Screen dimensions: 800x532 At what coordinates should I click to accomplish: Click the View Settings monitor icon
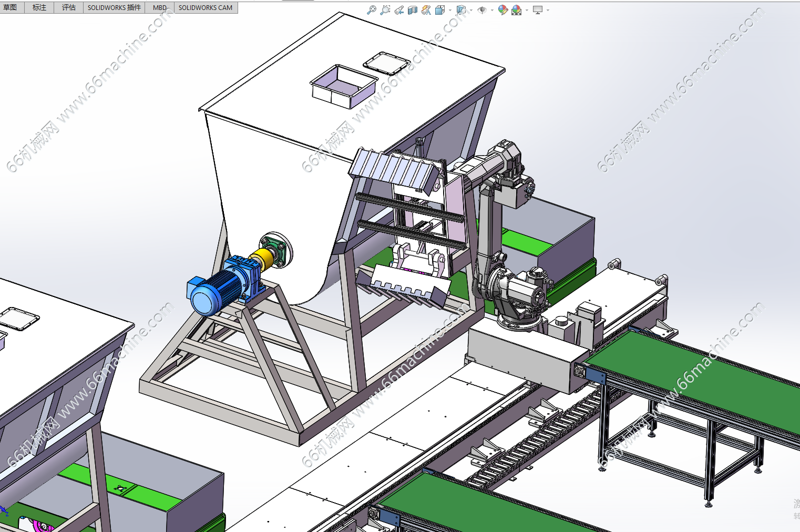pyautogui.click(x=538, y=10)
